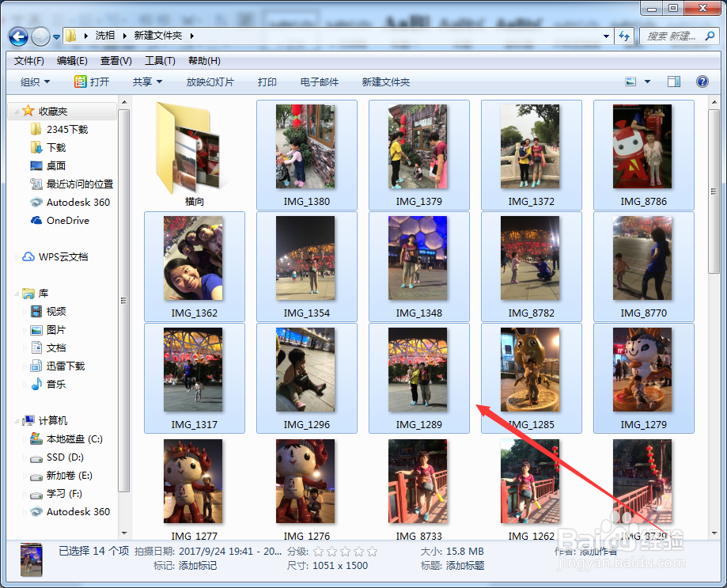Click the blue help question icon
The image size is (727, 588).
(702, 82)
